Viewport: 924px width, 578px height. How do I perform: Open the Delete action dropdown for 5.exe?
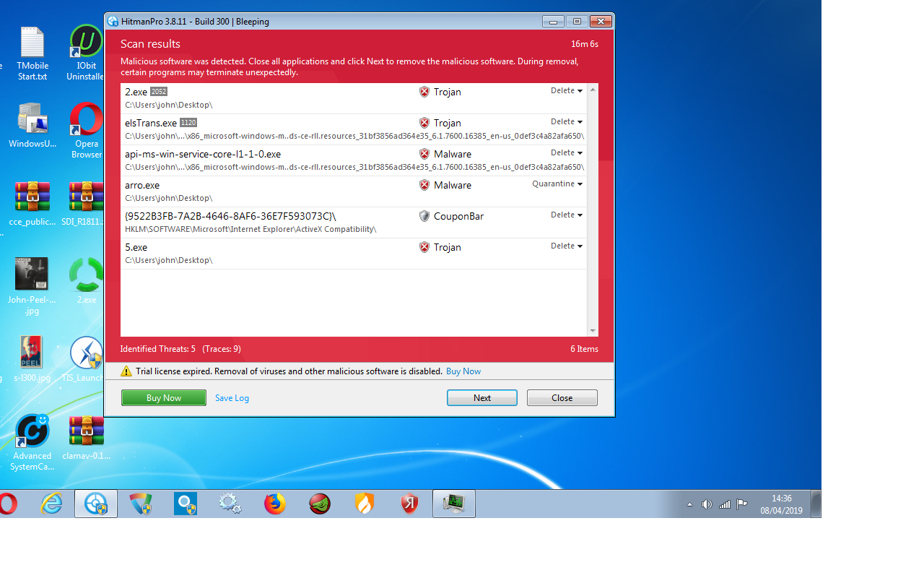pyautogui.click(x=567, y=246)
